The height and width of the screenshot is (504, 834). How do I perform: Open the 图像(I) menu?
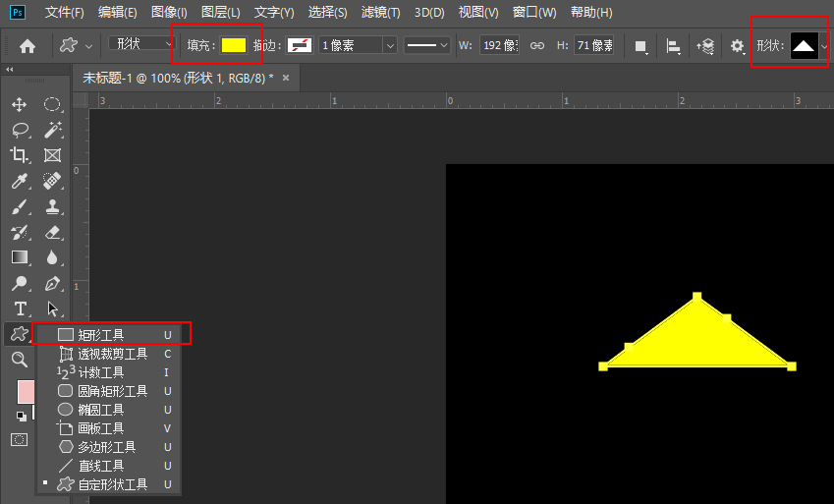(169, 12)
